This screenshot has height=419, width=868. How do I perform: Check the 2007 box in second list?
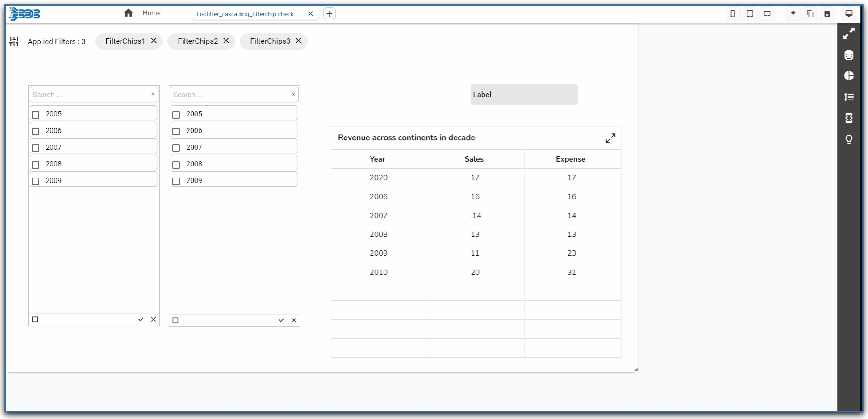tap(176, 148)
